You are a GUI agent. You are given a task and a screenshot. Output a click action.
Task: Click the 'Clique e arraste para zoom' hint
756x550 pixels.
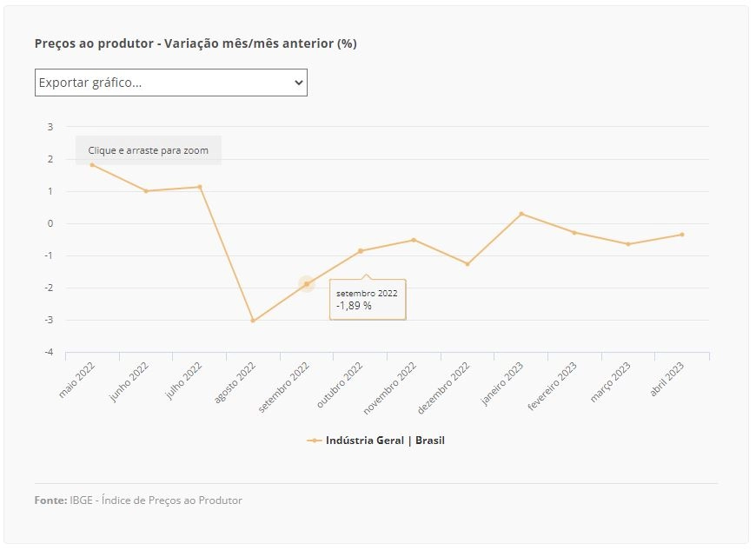coord(148,150)
